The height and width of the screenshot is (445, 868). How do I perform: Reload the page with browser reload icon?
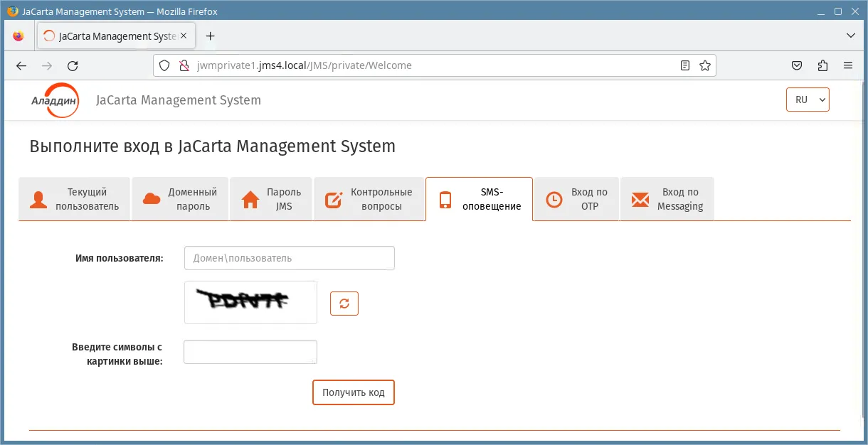(73, 65)
